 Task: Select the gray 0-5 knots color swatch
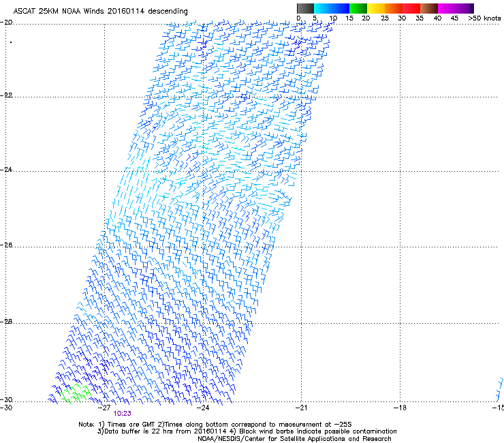click(x=305, y=8)
